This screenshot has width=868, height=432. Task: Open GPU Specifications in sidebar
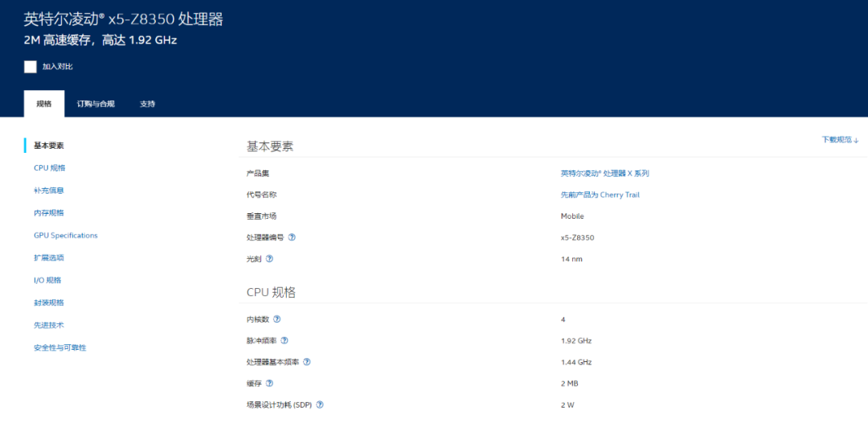pyautogui.click(x=65, y=236)
